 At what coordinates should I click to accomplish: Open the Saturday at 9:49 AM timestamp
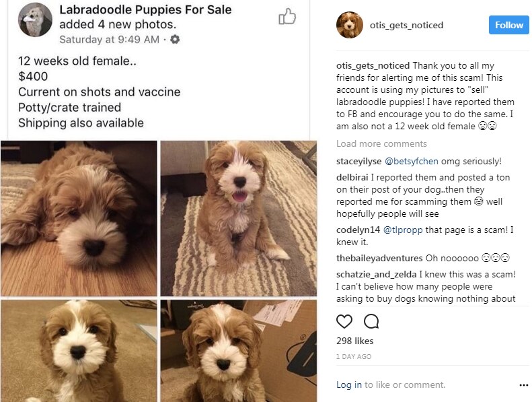point(109,40)
